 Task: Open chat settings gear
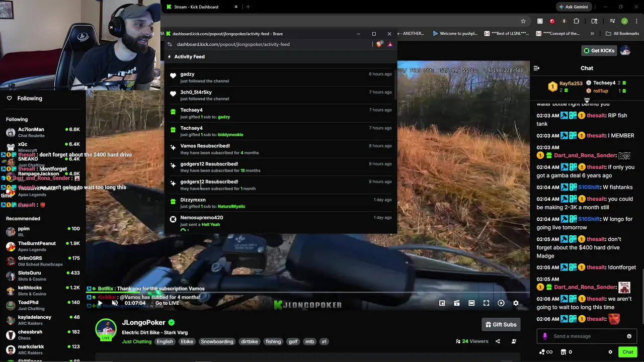[x=610, y=352]
